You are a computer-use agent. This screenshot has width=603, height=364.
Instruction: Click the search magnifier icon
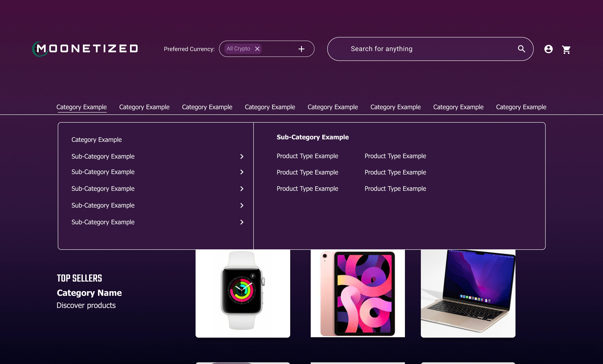(x=521, y=49)
